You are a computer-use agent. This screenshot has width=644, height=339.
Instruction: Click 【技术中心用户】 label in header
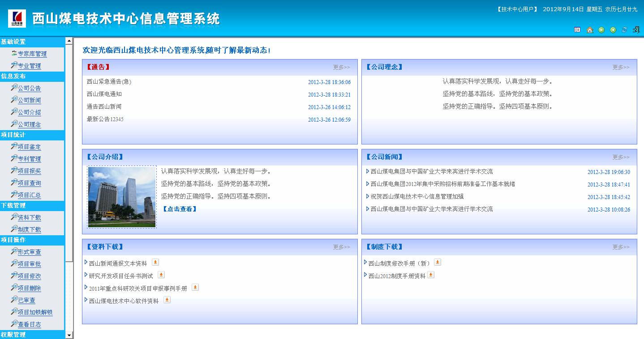click(x=517, y=9)
